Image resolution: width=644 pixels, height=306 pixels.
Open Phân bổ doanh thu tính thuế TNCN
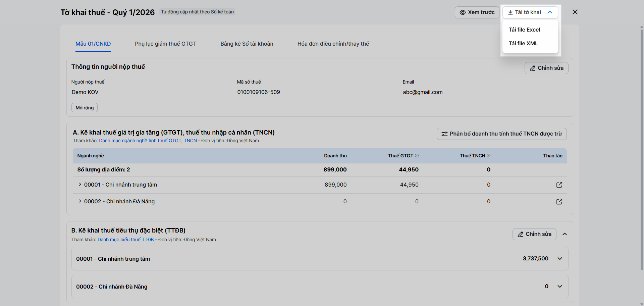pyautogui.click(x=501, y=134)
